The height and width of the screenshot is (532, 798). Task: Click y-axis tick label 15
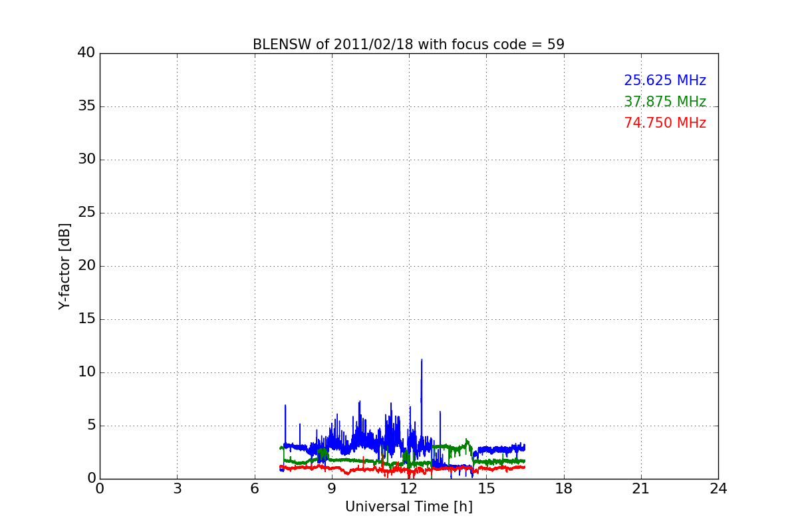pos(86,319)
